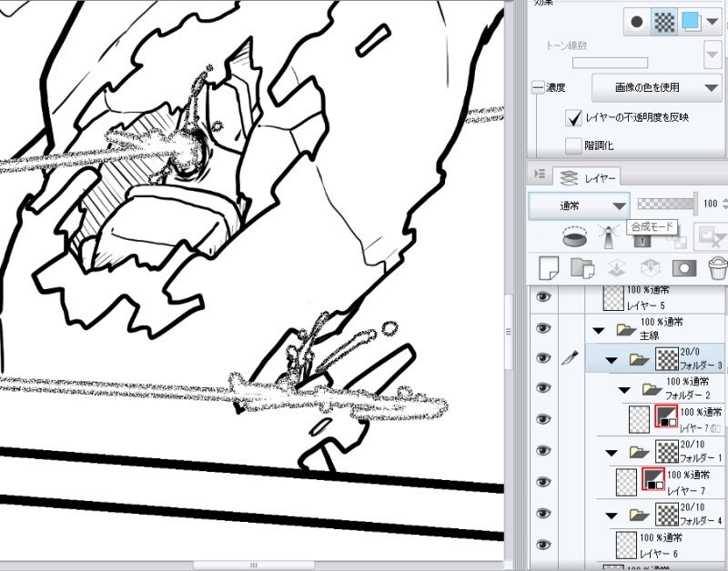
Task: Toggle the tone effect checkered icon
Action: pyautogui.click(x=664, y=22)
